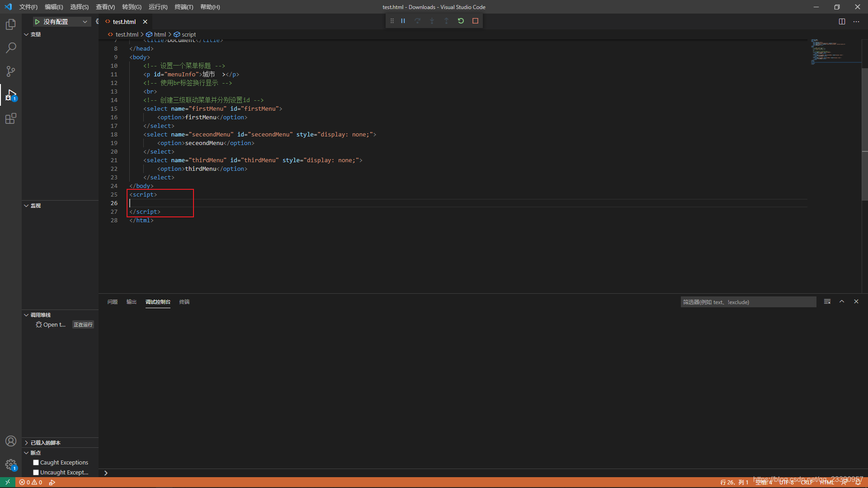Switch to the 终端 (Terminal) panel tab

184,302
